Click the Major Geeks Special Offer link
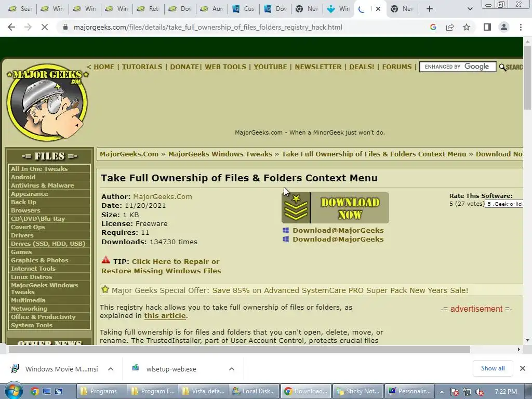 tap(290, 290)
